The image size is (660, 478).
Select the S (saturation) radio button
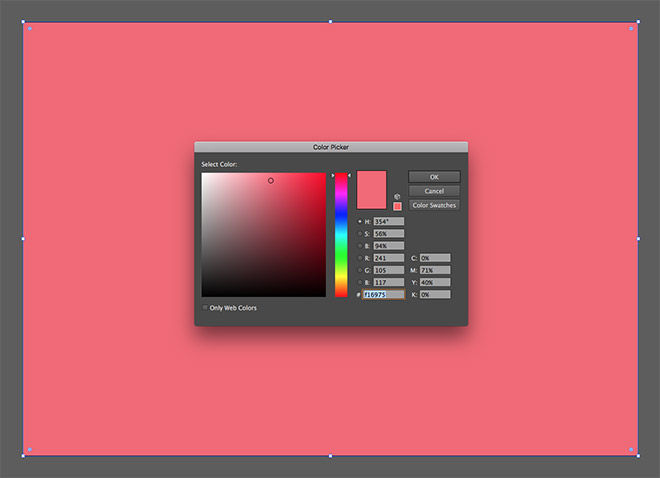[360, 233]
